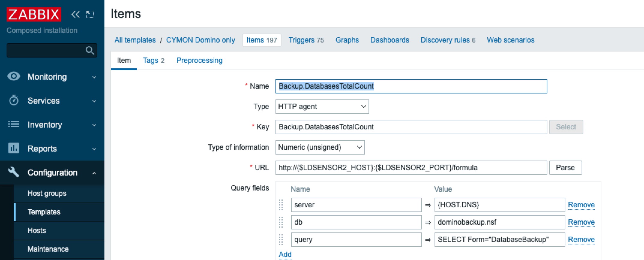The width and height of the screenshot is (644, 260).
Task: Open Triggers 75 link
Action: click(306, 40)
